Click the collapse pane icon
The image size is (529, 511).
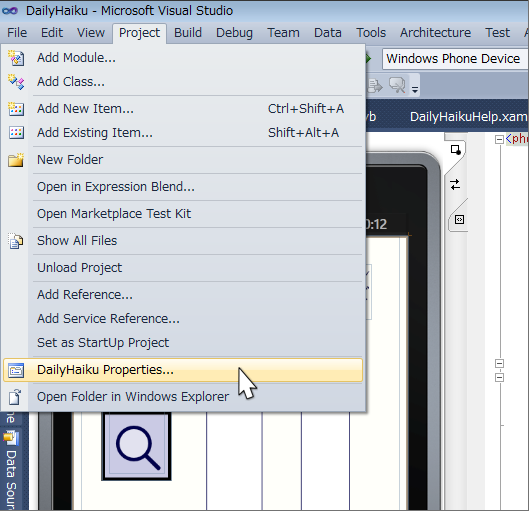(459, 220)
